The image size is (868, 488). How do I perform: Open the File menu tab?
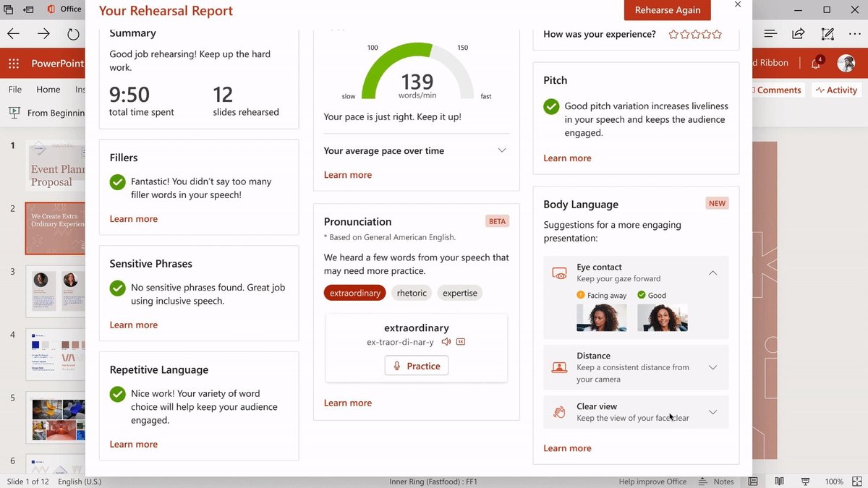click(x=15, y=90)
